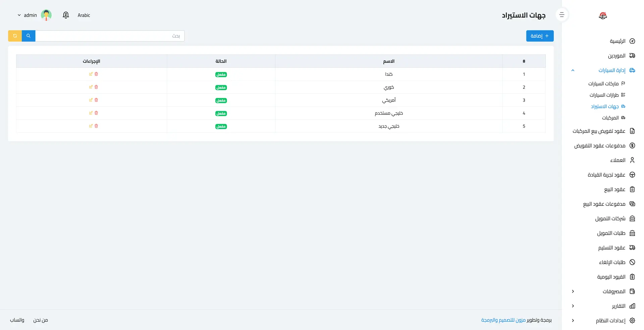Screen dimensions: 644x330
Task: Click the delete icon for كوري row
Action: (x=96, y=87)
